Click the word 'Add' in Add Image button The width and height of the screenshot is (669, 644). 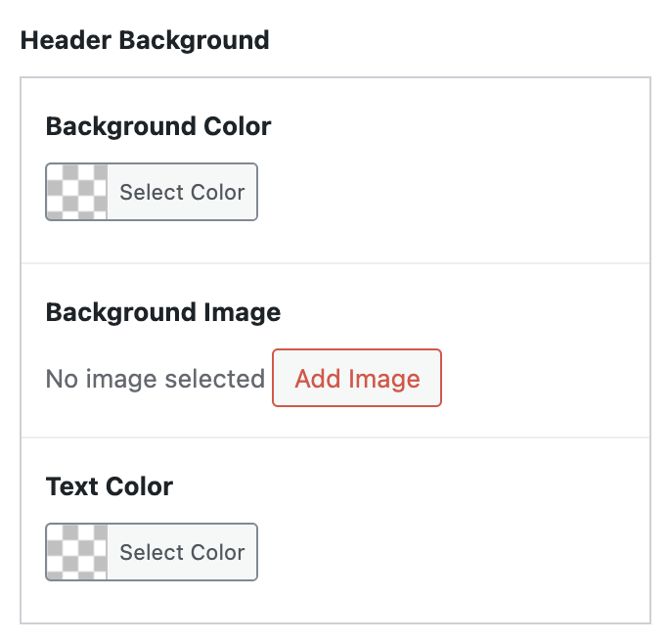click(x=318, y=379)
